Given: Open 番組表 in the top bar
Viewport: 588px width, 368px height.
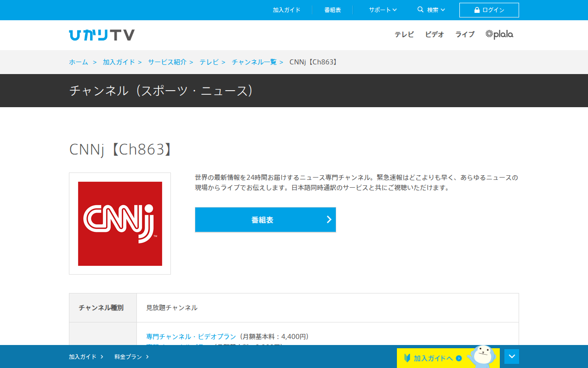Looking at the screenshot, I should pyautogui.click(x=333, y=10).
